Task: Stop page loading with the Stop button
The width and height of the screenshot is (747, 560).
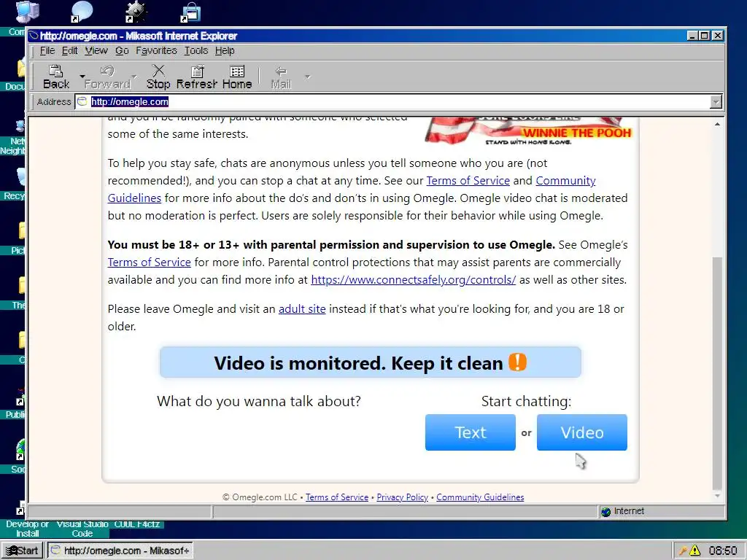Action: (158, 77)
